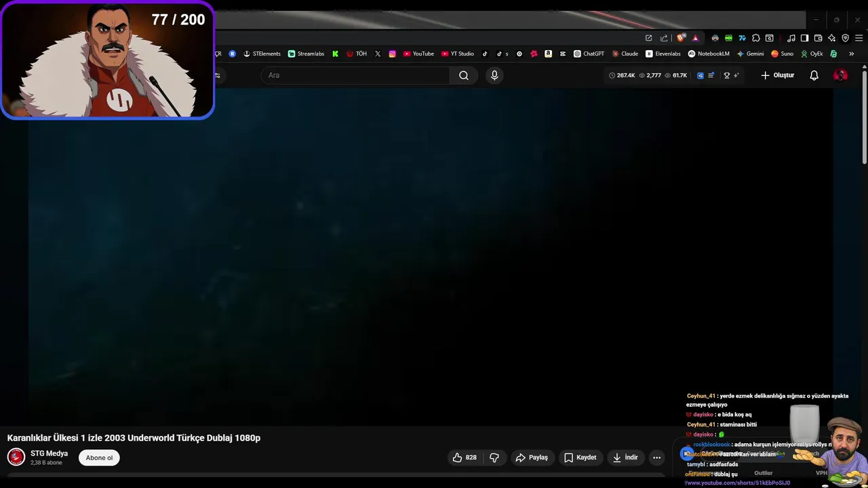Toggle the browser sidebar panel
Screen dimensions: 868x488
click(804, 38)
